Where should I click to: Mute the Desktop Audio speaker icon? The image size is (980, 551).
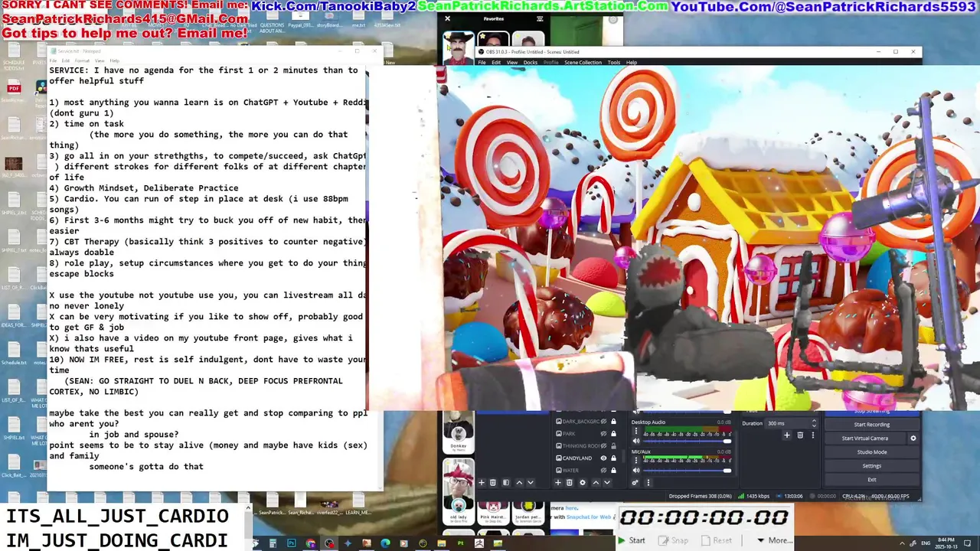pyautogui.click(x=636, y=441)
